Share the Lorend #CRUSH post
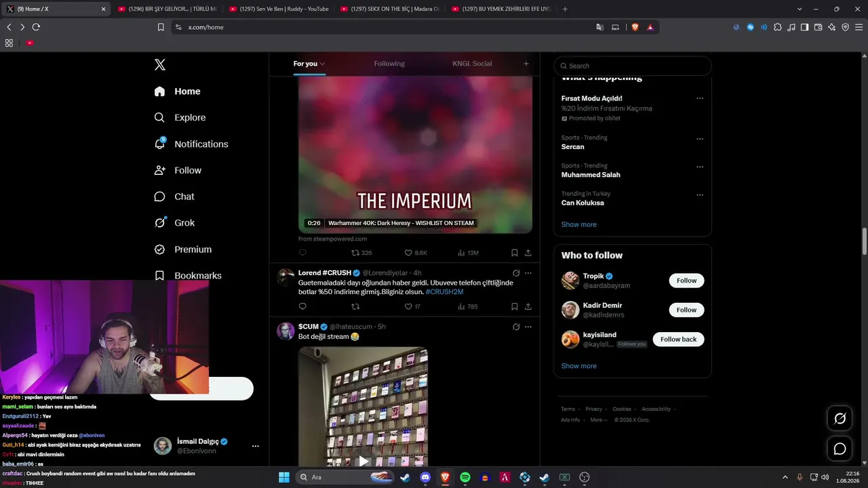The image size is (868, 488). 528,306
